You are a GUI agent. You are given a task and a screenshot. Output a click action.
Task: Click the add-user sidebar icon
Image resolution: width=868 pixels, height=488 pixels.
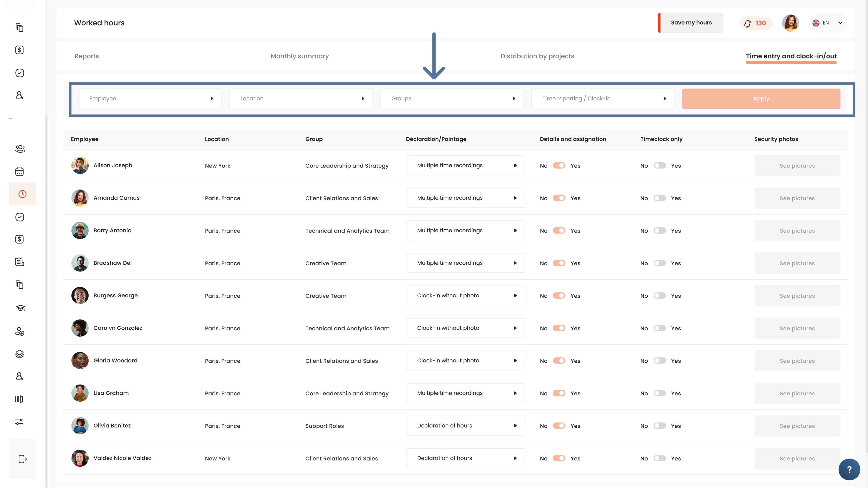pyautogui.click(x=20, y=331)
